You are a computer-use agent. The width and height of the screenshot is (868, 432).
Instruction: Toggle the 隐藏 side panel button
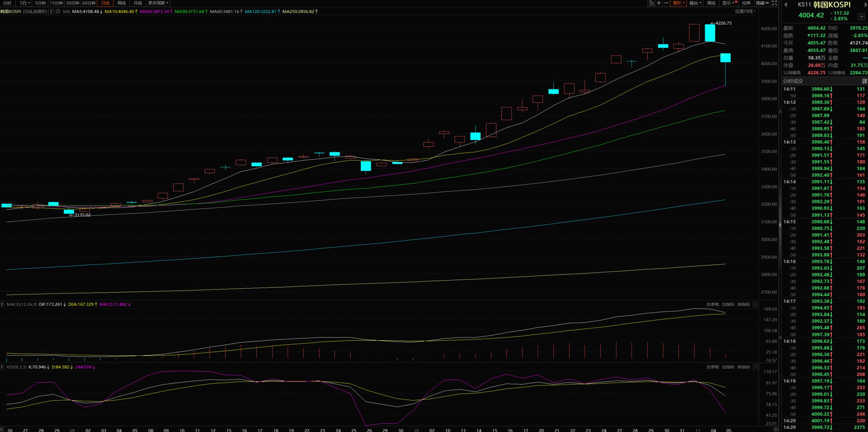[x=762, y=3]
